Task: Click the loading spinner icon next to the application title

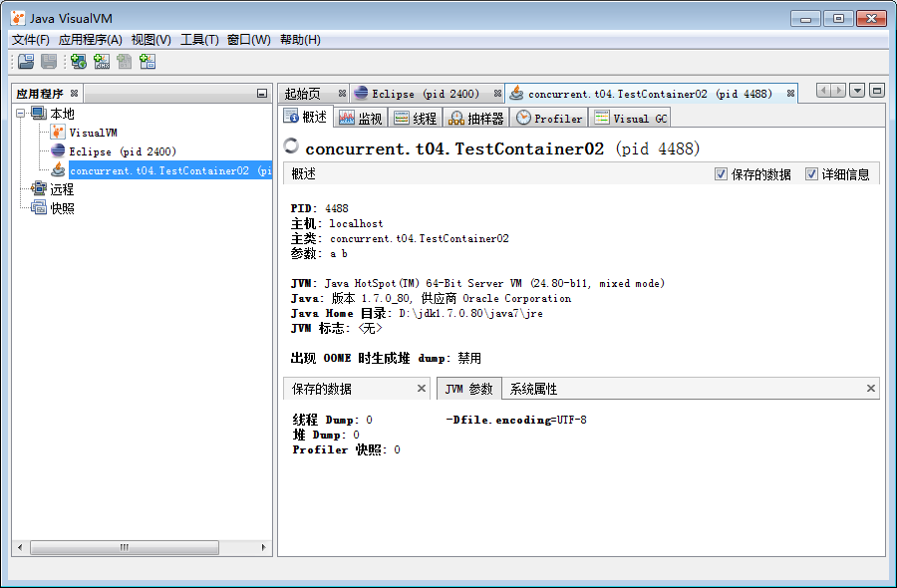Action: [x=291, y=146]
